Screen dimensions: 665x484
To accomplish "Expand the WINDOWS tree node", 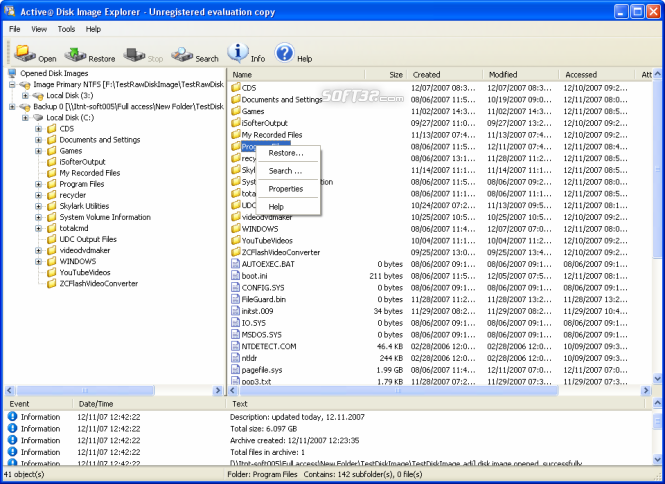I will pyautogui.click(x=39, y=261).
